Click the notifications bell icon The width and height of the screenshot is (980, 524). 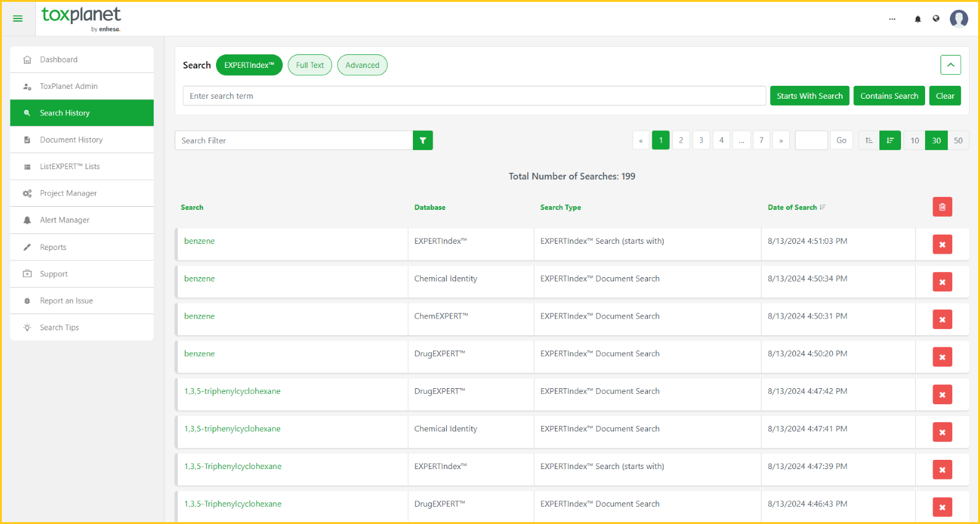click(x=918, y=19)
